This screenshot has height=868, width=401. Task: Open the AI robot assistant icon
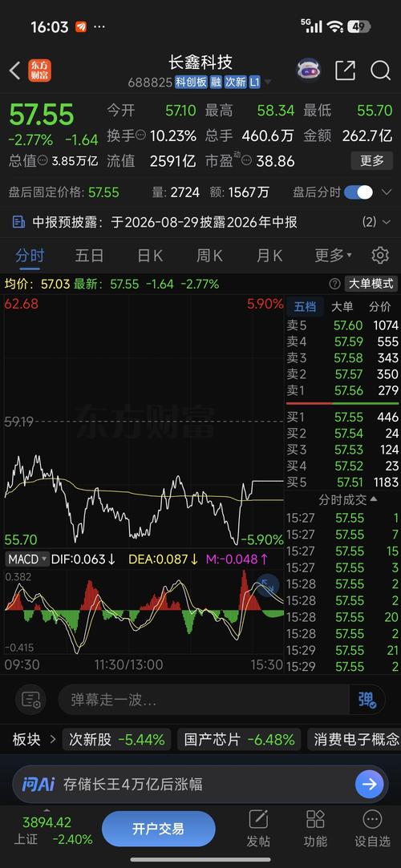pyautogui.click(x=309, y=71)
